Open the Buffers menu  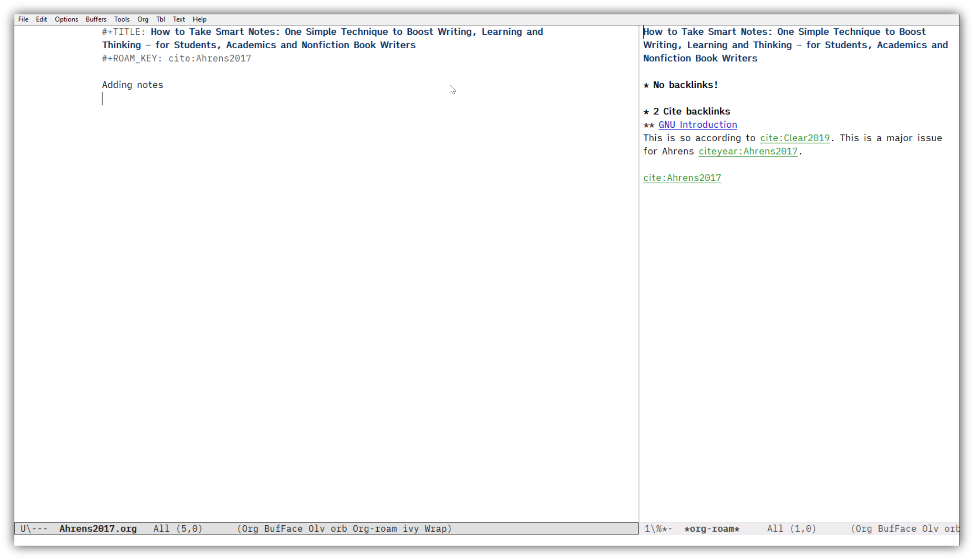tap(96, 19)
